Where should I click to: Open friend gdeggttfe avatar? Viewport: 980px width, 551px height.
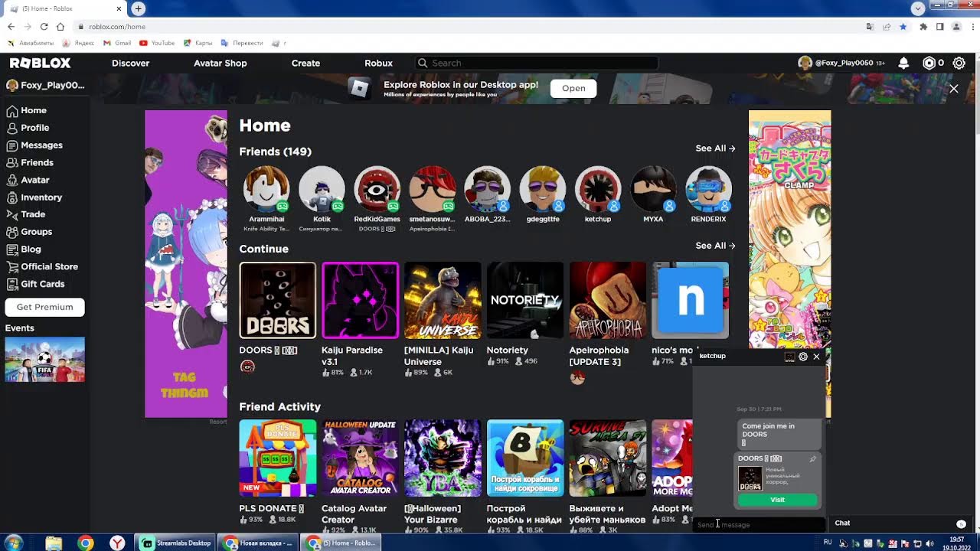pyautogui.click(x=543, y=189)
